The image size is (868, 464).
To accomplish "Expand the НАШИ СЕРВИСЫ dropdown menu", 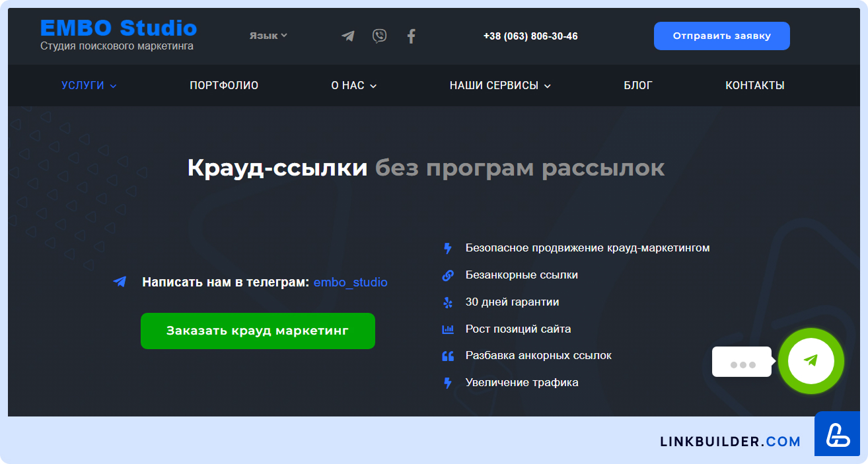I will (x=500, y=86).
